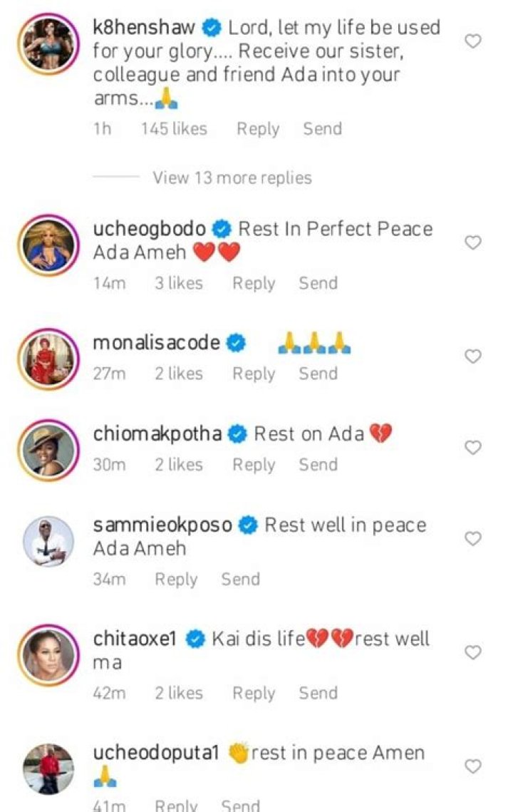Like monalisacode's prayer emoji comment
Image resolution: width=513 pixels, height=812 pixels.
(x=472, y=356)
